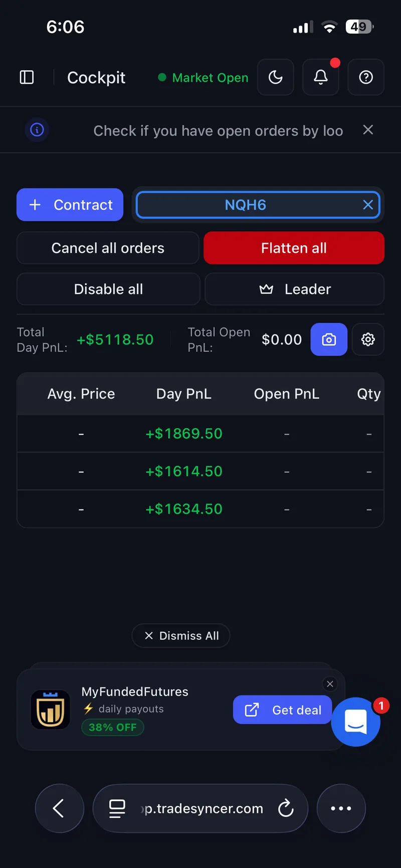Open notifications bell icon
The width and height of the screenshot is (401, 868).
[321, 77]
